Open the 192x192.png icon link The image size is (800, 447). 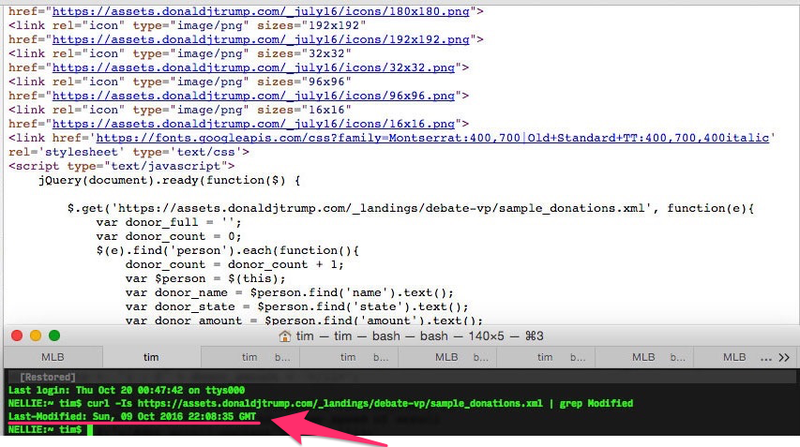pos(261,39)
